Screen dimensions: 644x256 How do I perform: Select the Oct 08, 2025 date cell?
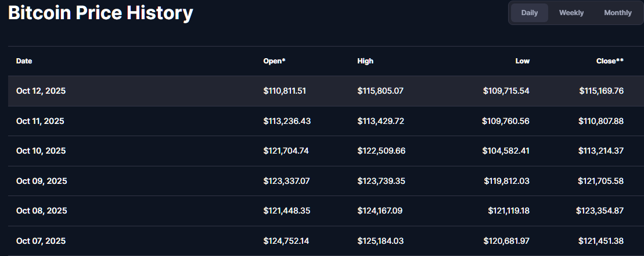[41, 211]
